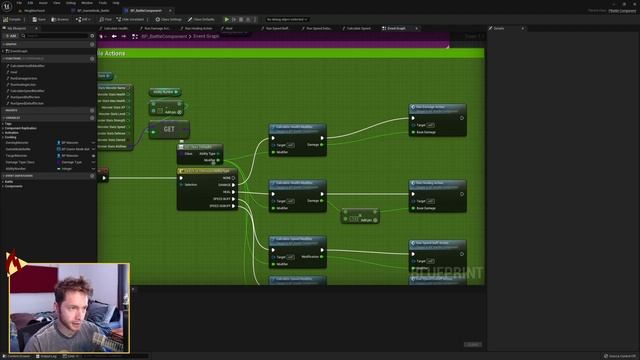
Task: Add new macro with plus icon
Action: (x=92, y=110)
